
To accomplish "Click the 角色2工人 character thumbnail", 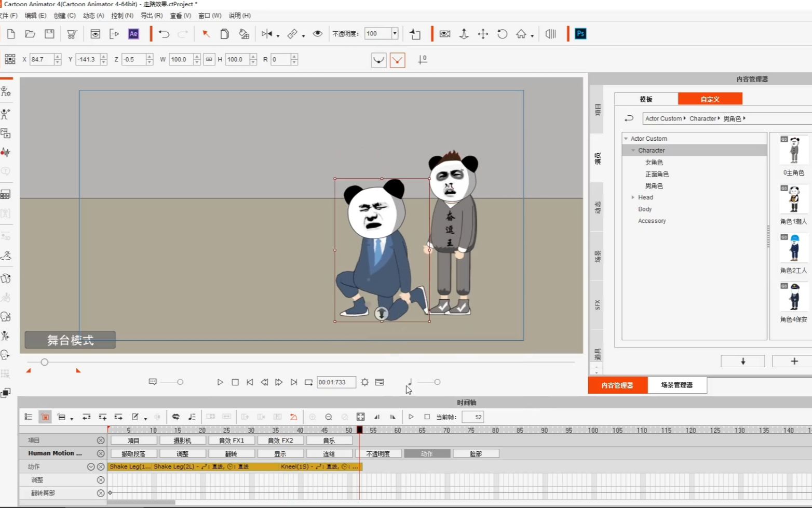I will pos(794,248).
